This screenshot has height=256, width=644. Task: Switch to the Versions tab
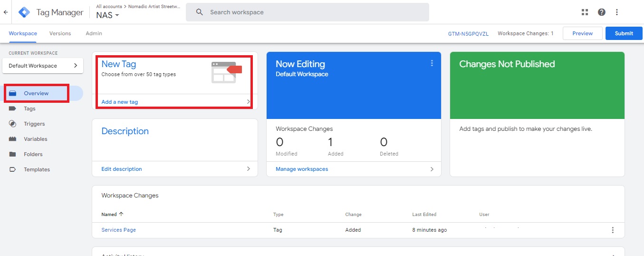(60, 33)
